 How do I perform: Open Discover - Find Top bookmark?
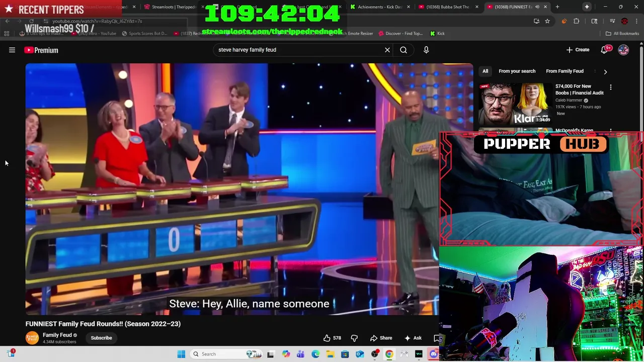click(400, 34)
